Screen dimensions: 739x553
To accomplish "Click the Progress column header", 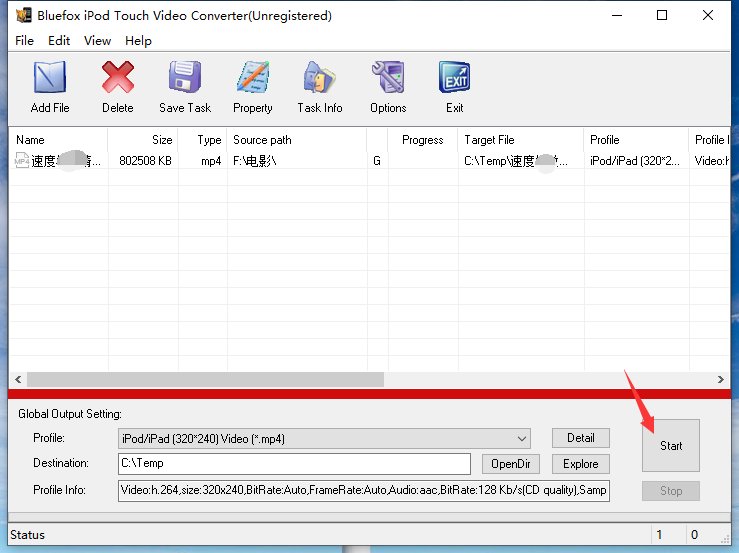I will 423,140.
